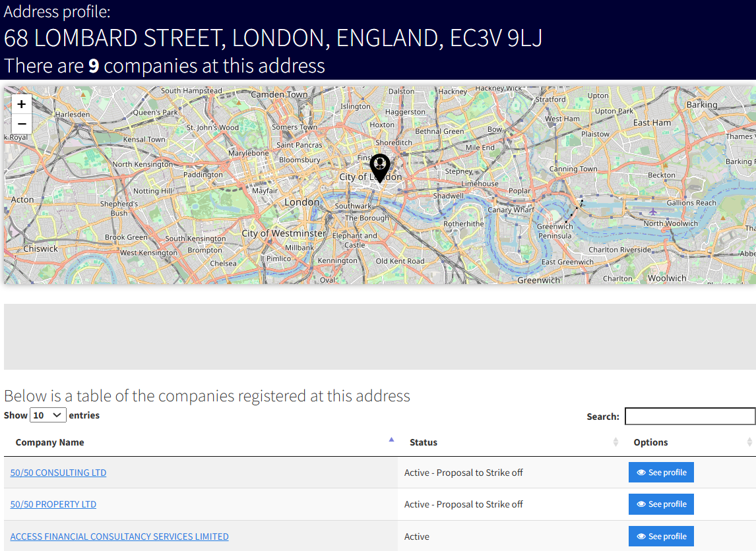Viewport: 756px width, 551px height.
Task: Click the grey banner placeholder area
Action: point(378,337)
